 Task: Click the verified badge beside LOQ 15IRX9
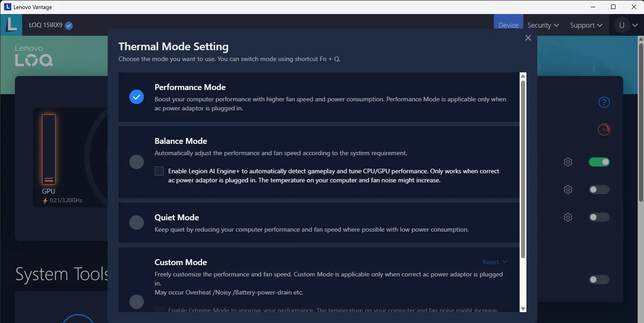pos(69,26)
